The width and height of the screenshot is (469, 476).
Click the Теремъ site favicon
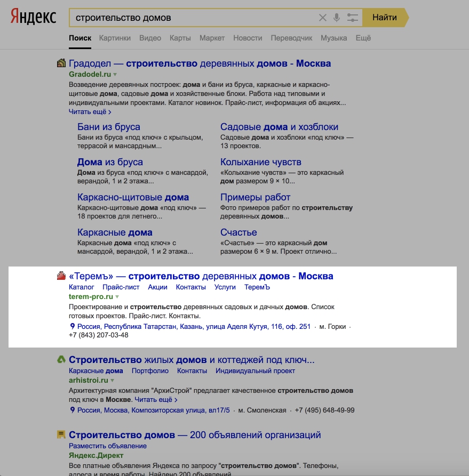click(61, 276)
